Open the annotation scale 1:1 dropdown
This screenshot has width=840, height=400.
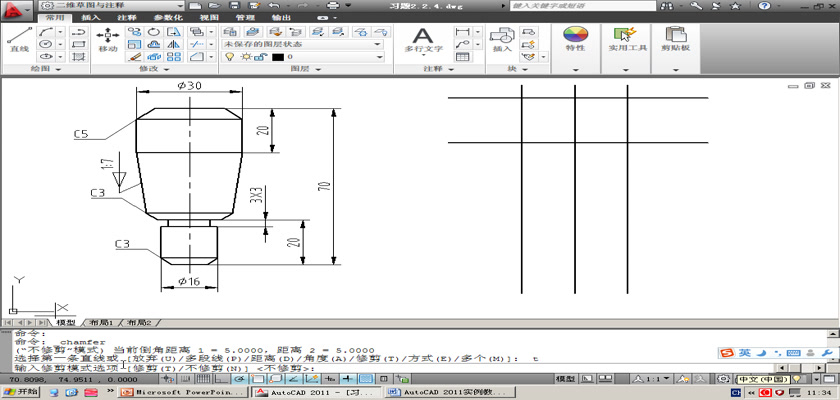coord(651,379)
